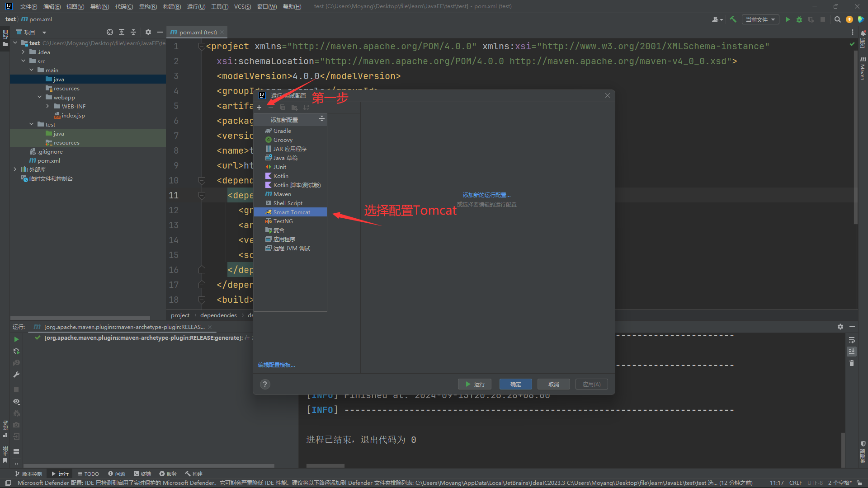This screenshot has width=868, height=488.
Task: Click the 编辑配置模板 link at bottom
Action: coord(276,365)
